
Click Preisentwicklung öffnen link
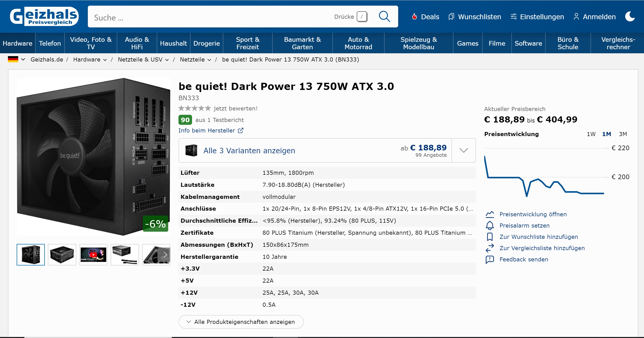pyautogui.click(x=533, y=214)
